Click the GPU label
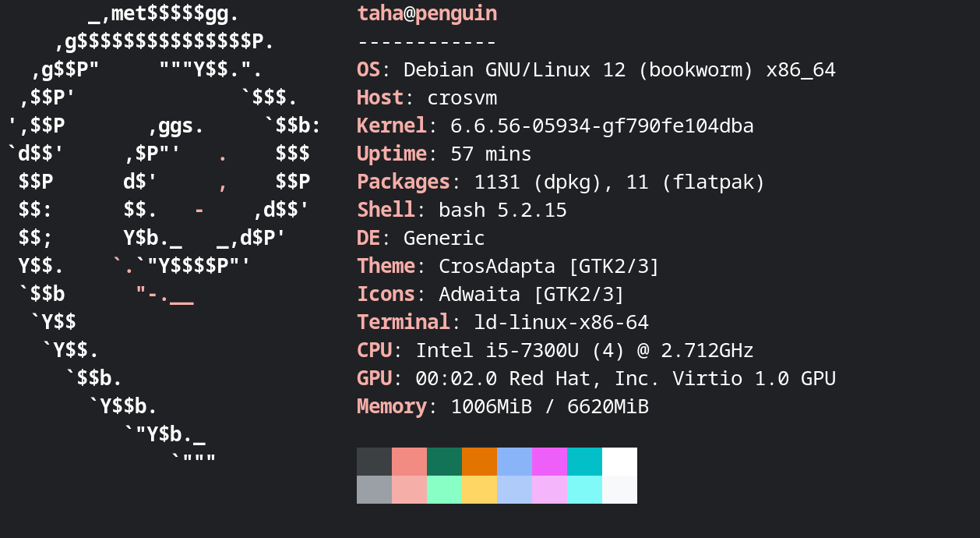This screenshot has width=980, height=538. coord(374,379)
